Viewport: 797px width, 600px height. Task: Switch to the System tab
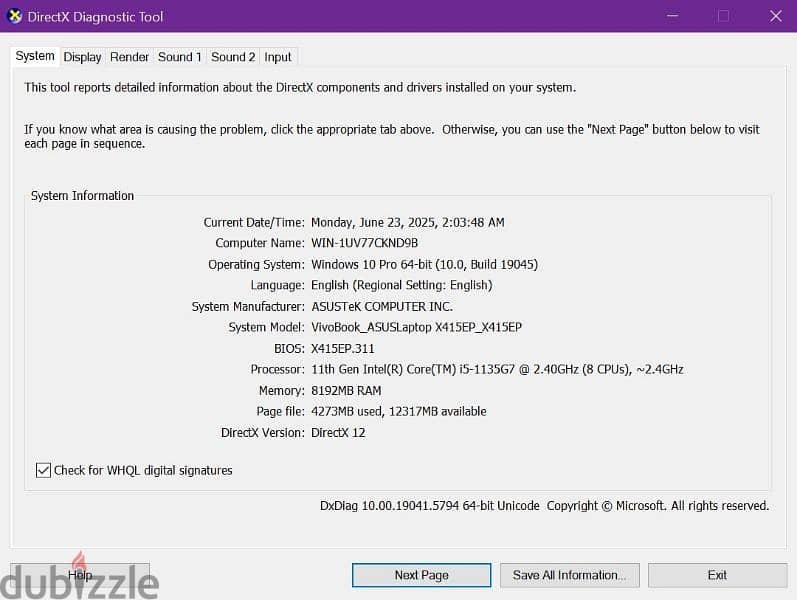tap(35, 56)
